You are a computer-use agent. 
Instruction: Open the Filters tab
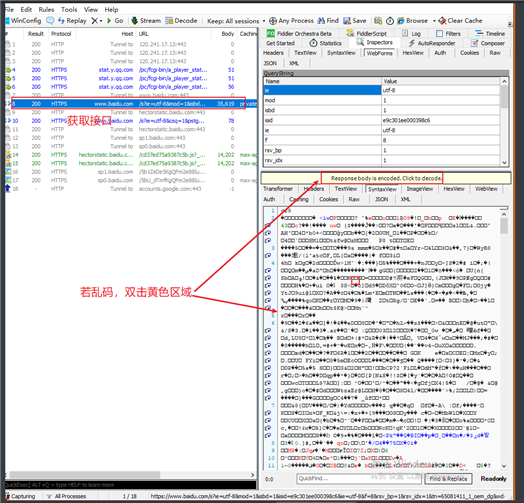(448, 33)
